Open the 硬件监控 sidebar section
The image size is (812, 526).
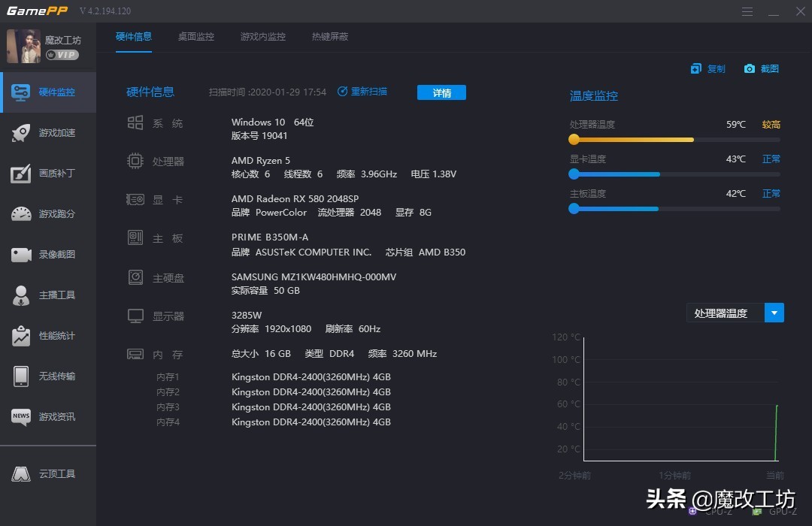[49, 92]
